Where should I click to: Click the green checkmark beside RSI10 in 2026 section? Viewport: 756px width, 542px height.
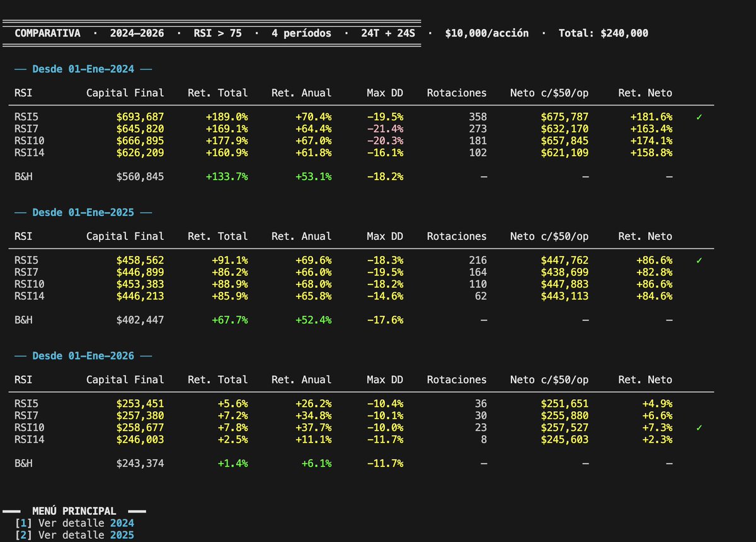coord(699,427)
